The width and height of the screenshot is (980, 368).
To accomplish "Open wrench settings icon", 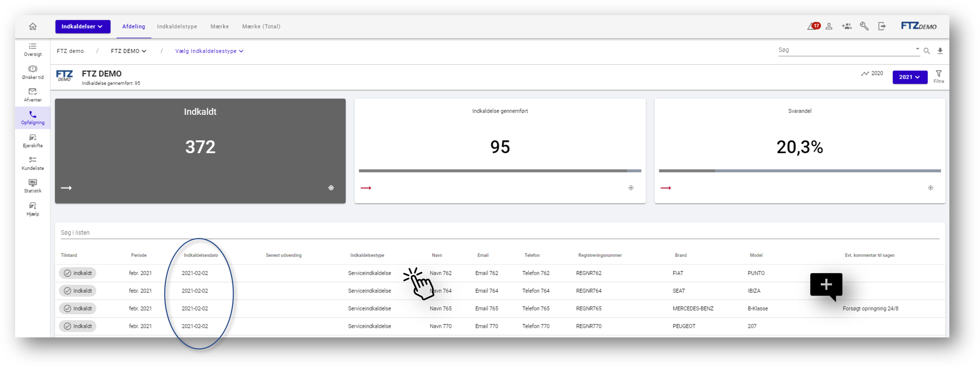I will pyautogui.click(x=864, y=26).
